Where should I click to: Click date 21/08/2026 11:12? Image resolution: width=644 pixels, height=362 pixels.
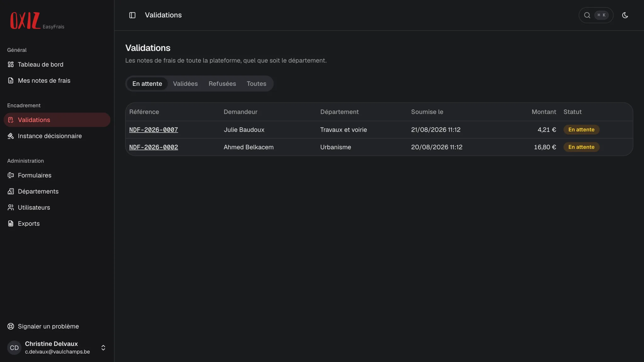pyautogui.click(x=436, y=129)
